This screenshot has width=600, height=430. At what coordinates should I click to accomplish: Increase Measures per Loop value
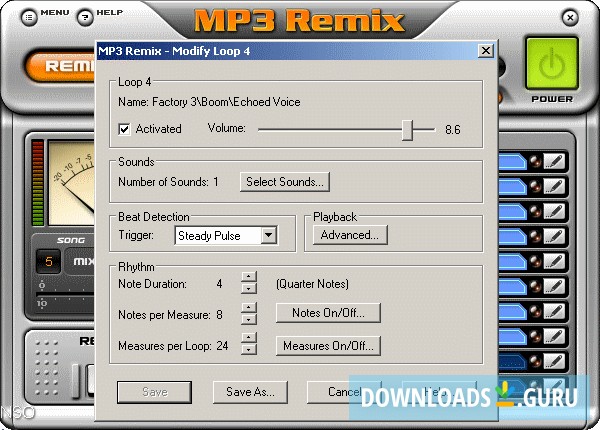click(249, 337)
